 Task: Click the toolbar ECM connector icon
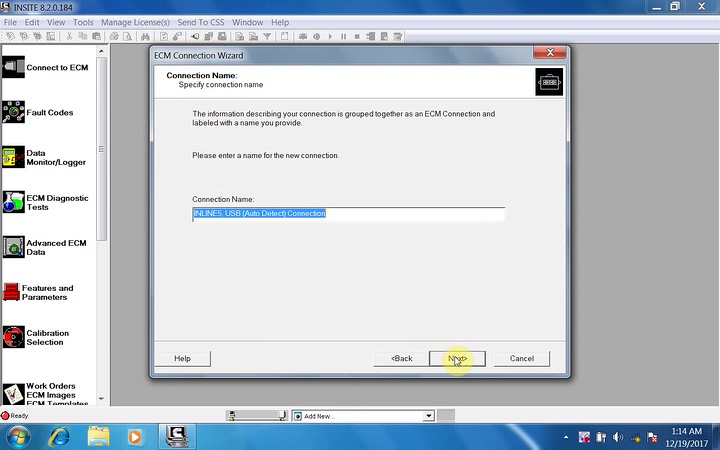coord(195,36)
